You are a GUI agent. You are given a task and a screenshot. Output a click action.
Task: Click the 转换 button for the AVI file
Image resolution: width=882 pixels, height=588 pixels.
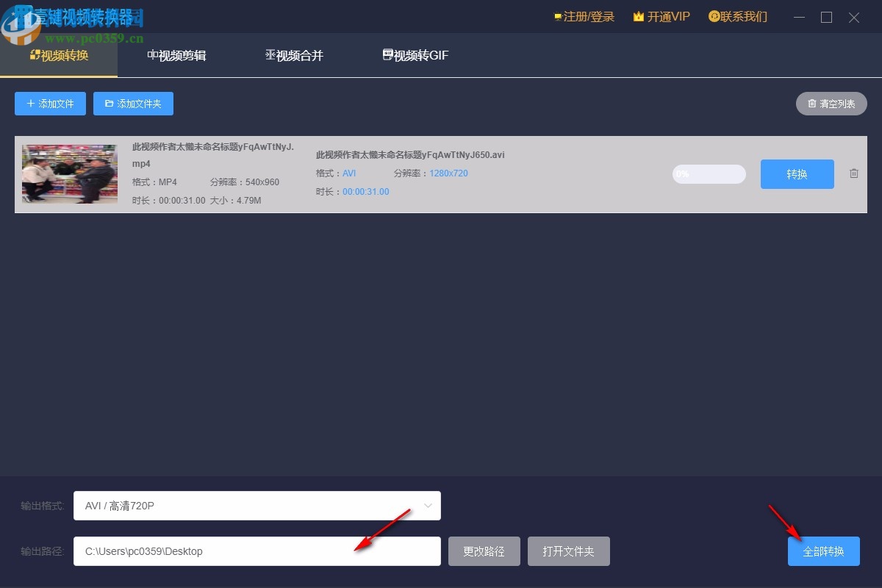[797, 174]
